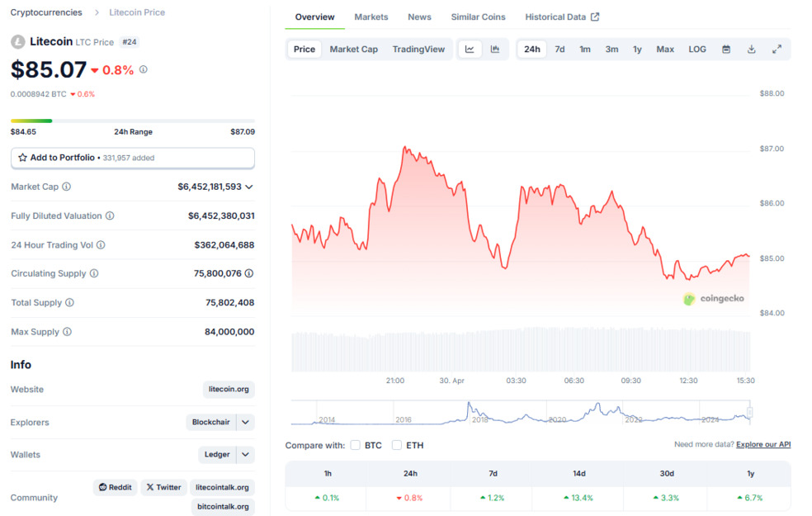
Task: Click the 75,802,408 total supply value
Action: 230,302
